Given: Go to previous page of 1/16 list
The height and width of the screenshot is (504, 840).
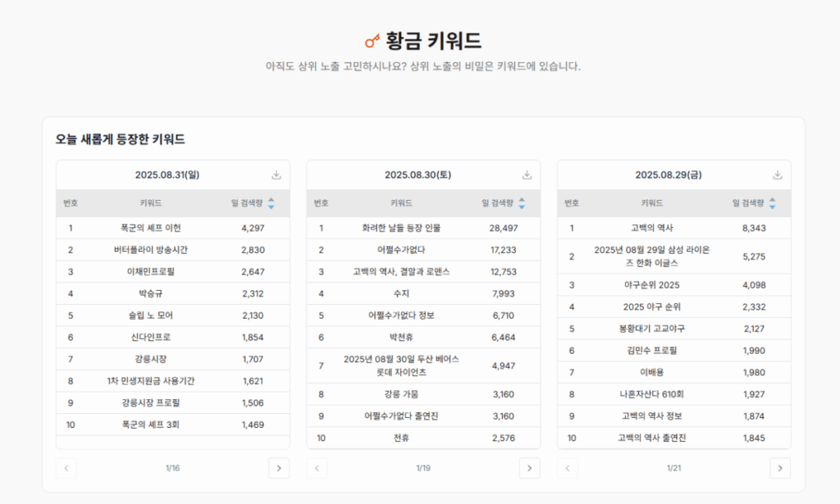Looking at the screenshot, I should [x=66, y=468].
